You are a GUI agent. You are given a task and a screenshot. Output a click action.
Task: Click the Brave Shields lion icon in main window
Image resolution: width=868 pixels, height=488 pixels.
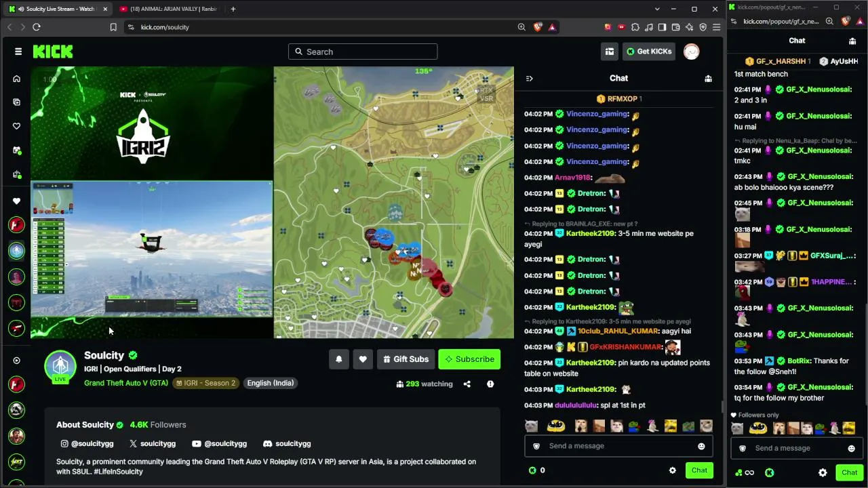click(x=538, y=27)
